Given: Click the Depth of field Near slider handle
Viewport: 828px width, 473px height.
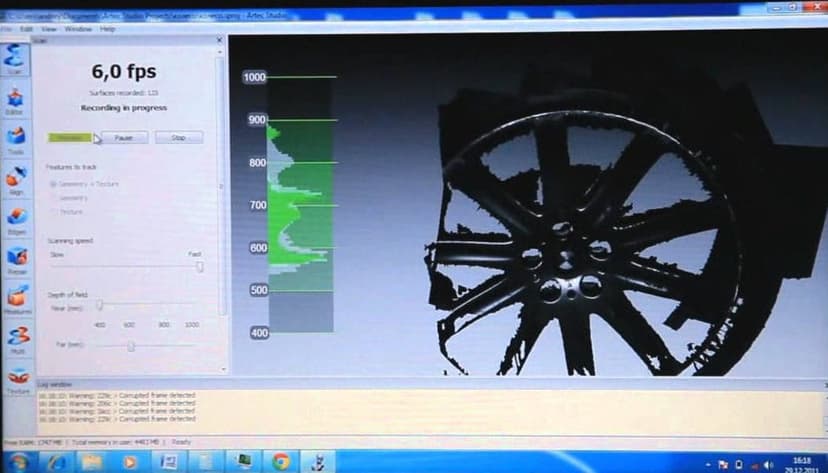Looking at the screenshot, I should pyautogui.click(x=99, y=305).
